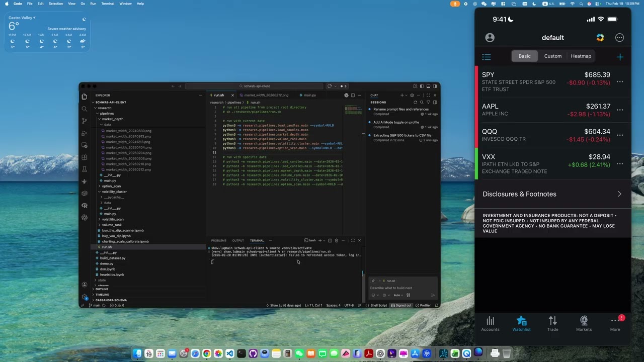
Task: Open Source Control view in VS Code
Action: click(x=85, y=121)
